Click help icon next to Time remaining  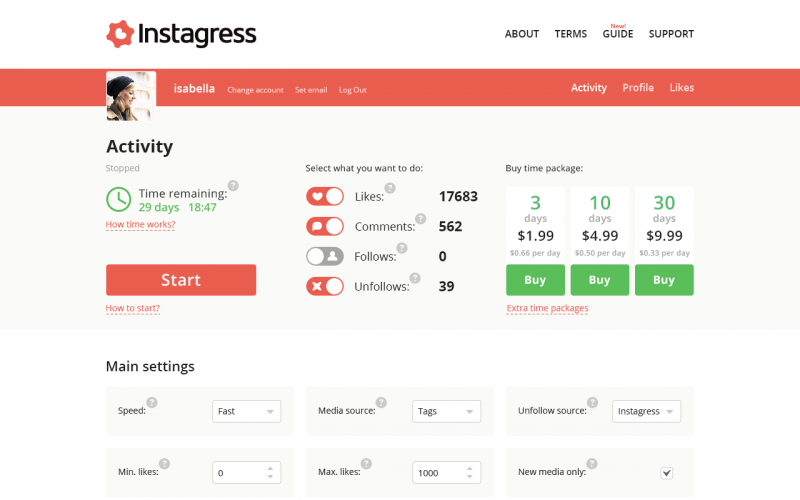233,185
